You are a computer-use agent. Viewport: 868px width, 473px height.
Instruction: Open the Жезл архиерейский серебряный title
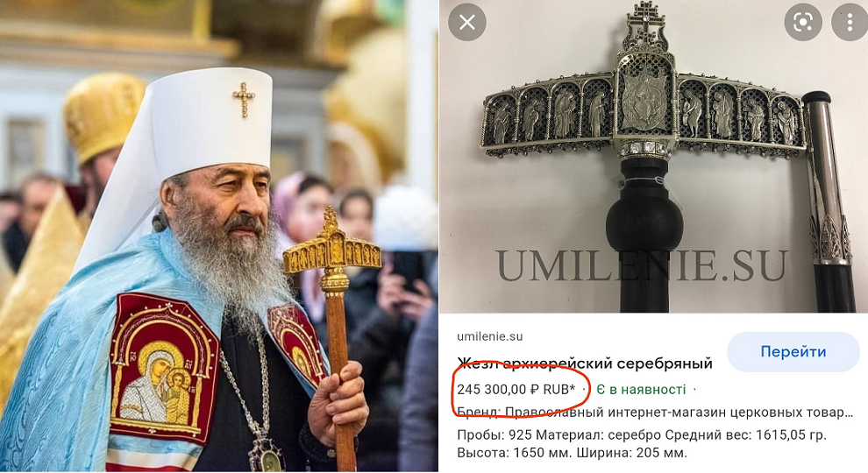click(x=585, y=364)
